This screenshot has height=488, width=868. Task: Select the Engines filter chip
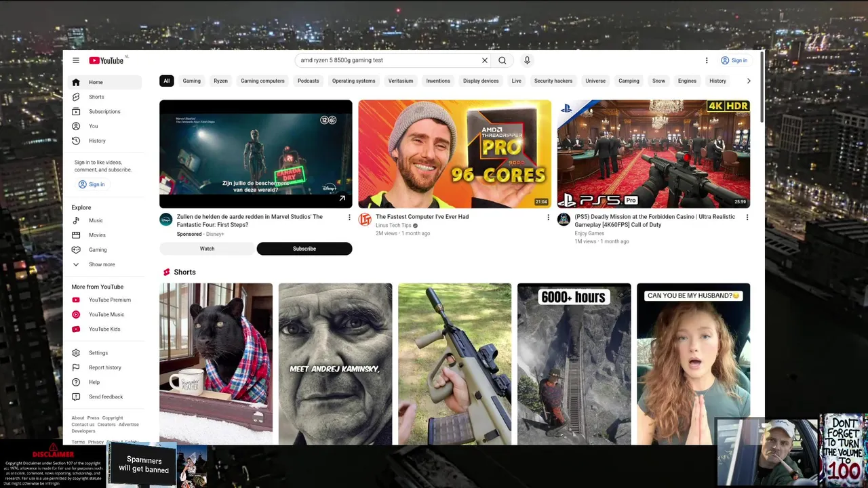[x=687, y=81]
